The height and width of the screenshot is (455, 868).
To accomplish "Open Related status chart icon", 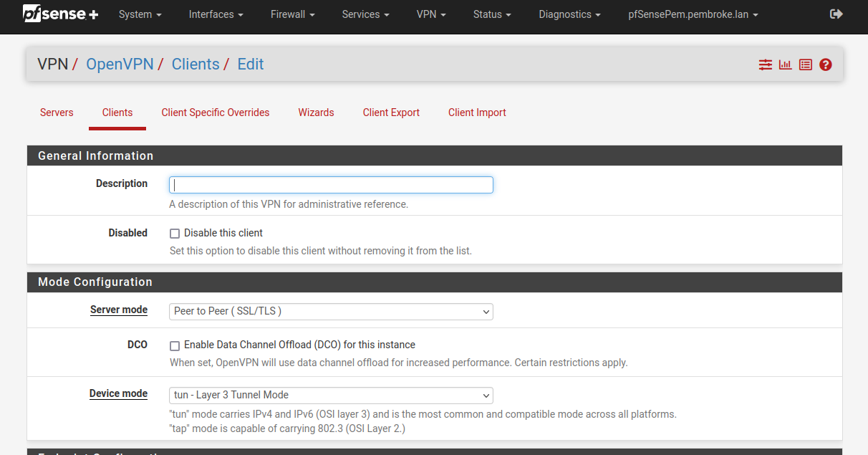I will [x=786, y=64].
